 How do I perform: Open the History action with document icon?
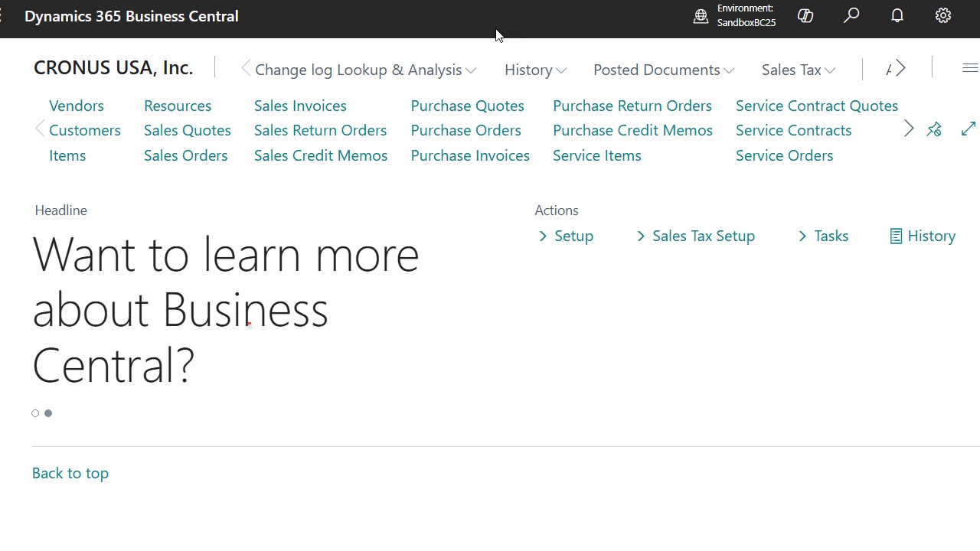pos(923,236)
